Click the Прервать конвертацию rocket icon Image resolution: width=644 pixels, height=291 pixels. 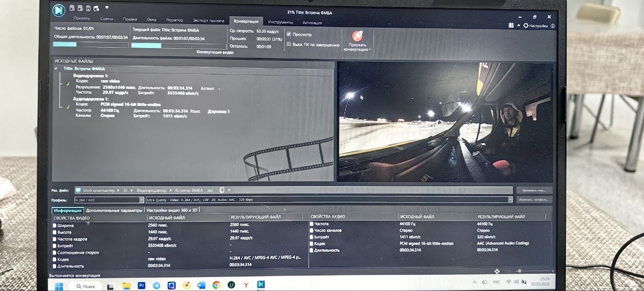(356, 36)
